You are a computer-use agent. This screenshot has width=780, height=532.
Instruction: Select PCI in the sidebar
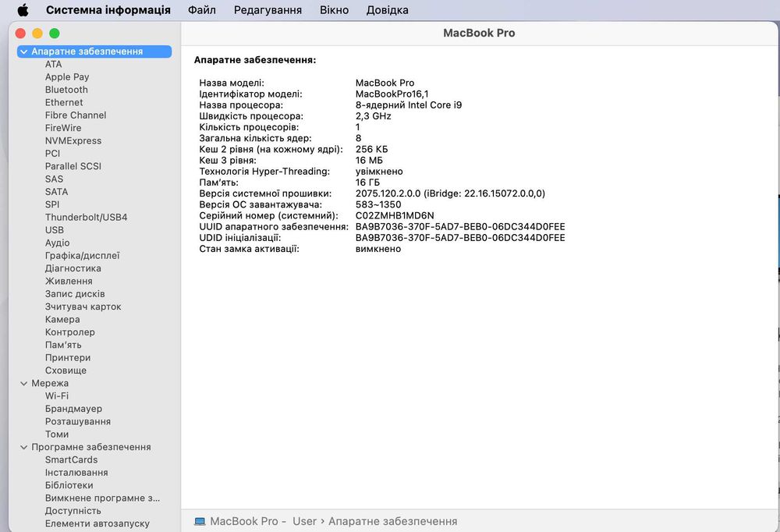tap(52, 153)
